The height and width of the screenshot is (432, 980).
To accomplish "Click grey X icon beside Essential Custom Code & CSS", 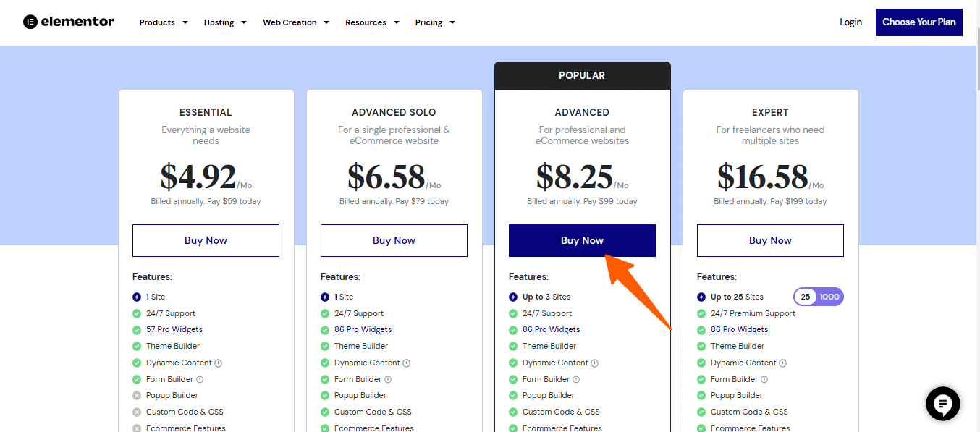I will point(137,412).
